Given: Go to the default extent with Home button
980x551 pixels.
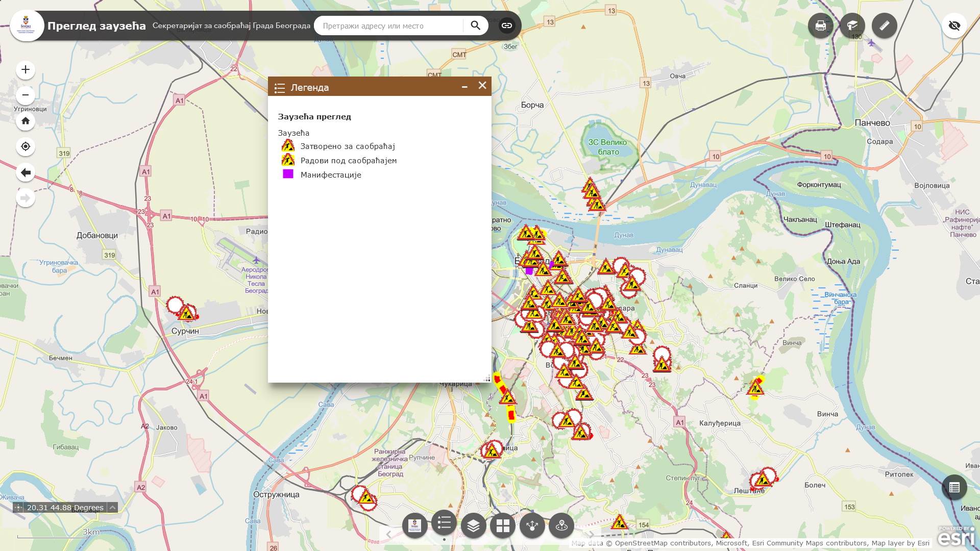Looking at the screenshot, I should (25, 121).
